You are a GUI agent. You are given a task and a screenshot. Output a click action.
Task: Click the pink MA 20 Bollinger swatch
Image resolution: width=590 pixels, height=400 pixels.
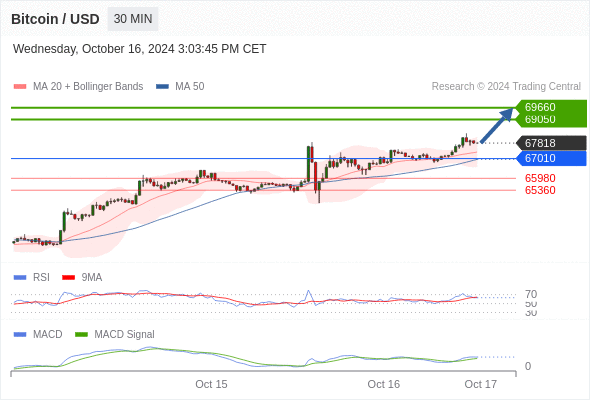pyautogui.click(x=20, y=87)
